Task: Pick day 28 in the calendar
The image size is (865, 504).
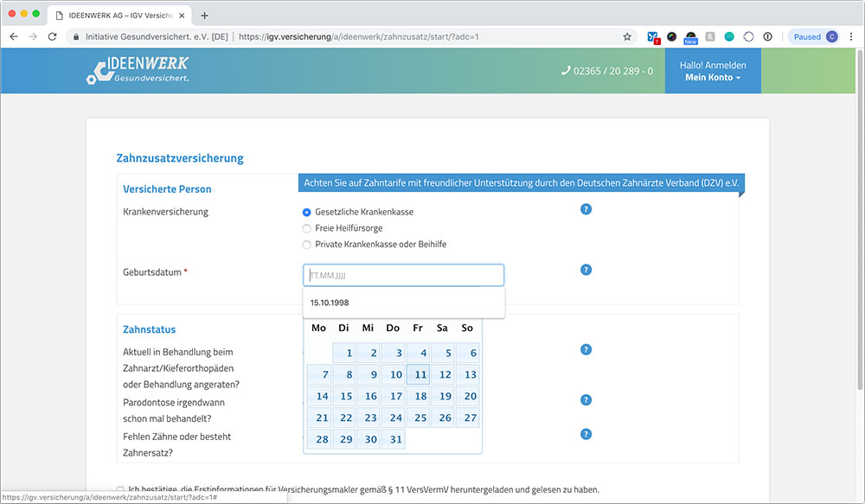Action: click(x=319, y=439)
